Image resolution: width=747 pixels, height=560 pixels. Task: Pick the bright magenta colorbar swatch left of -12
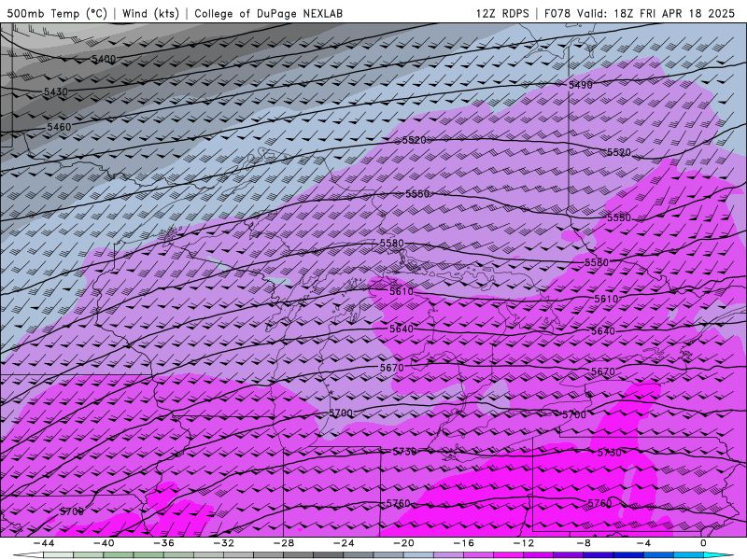pos(509,555)
